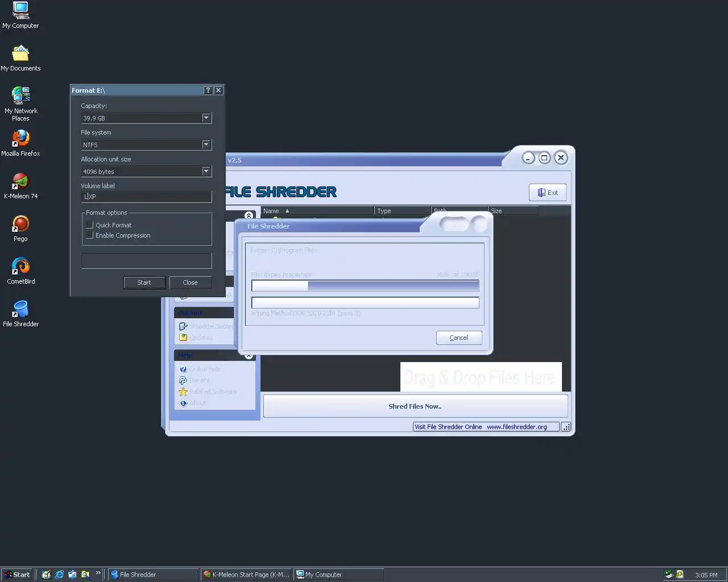Click the first quick launch icon beside Start
Screen dimensions: 728x582
(46, 575)
